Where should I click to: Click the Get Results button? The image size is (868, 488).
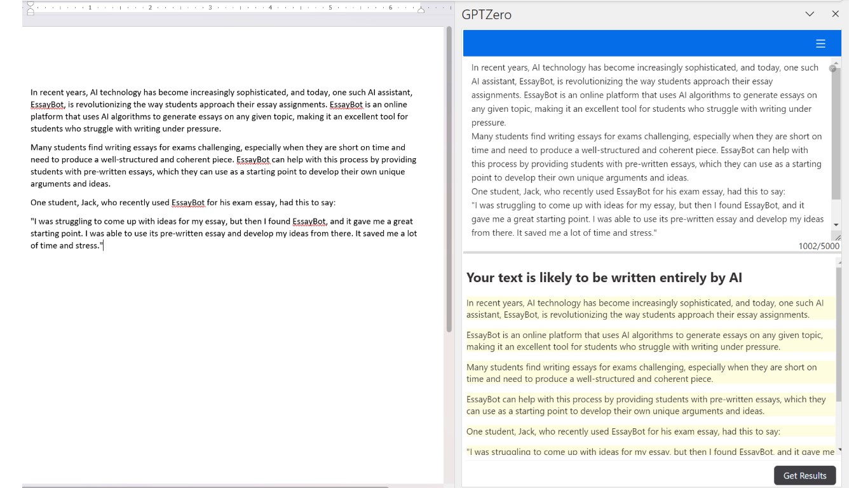click(804, 475)
